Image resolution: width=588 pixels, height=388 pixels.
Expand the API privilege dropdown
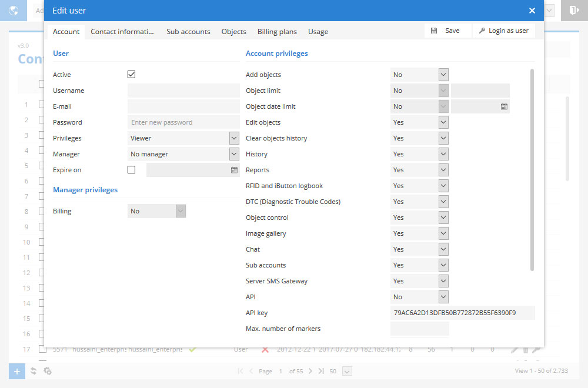pyautogui.click(x=419, y=297)
